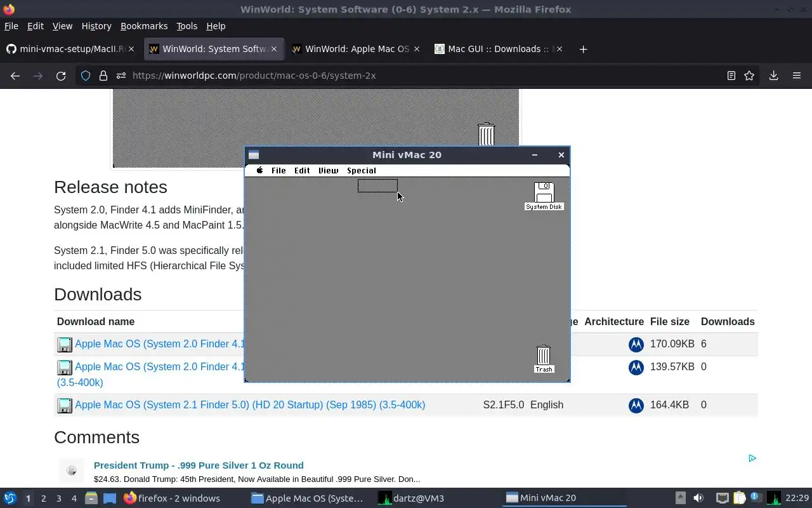
Task: Click the AdChoices icon on the ad
Action: [x=752, y=458]
